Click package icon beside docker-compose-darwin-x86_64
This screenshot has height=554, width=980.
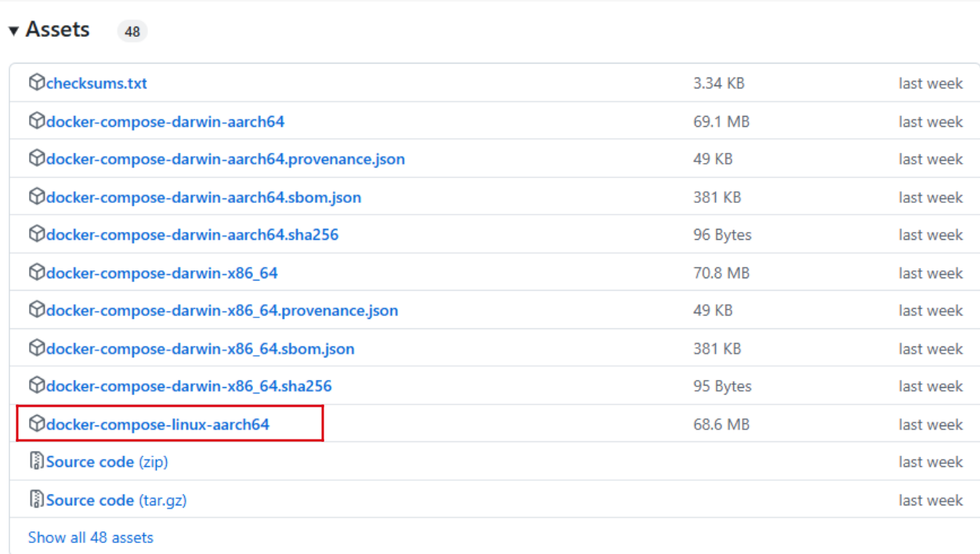coord(37,272)
